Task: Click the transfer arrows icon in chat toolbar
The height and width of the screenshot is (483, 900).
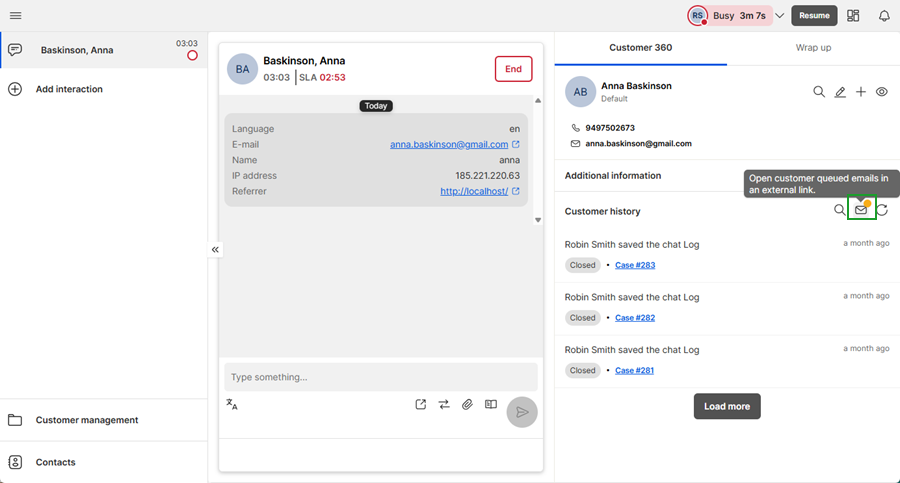Action: click(444, 405)
